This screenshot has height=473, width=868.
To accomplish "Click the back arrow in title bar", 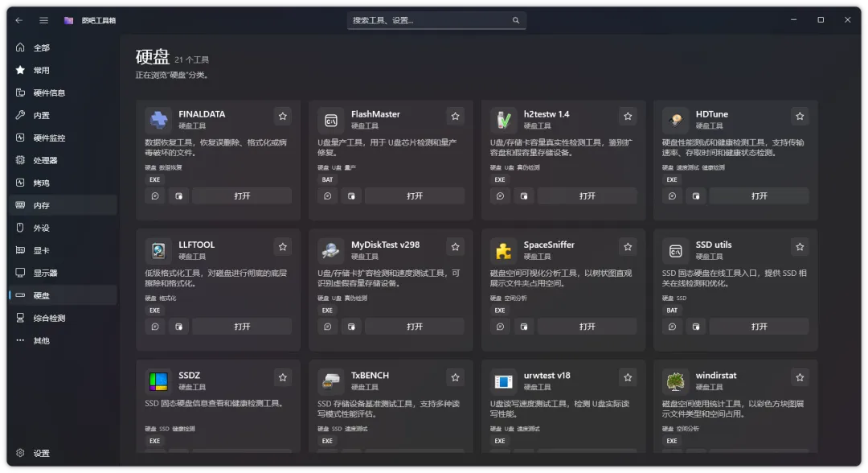I will 19,20.
